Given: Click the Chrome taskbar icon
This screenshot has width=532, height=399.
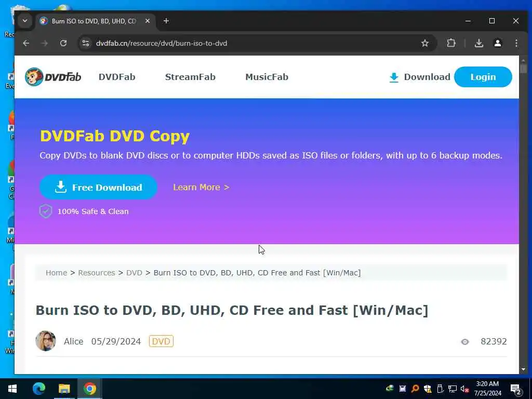Looking at the screenshot, I should [x=90, y=389].
